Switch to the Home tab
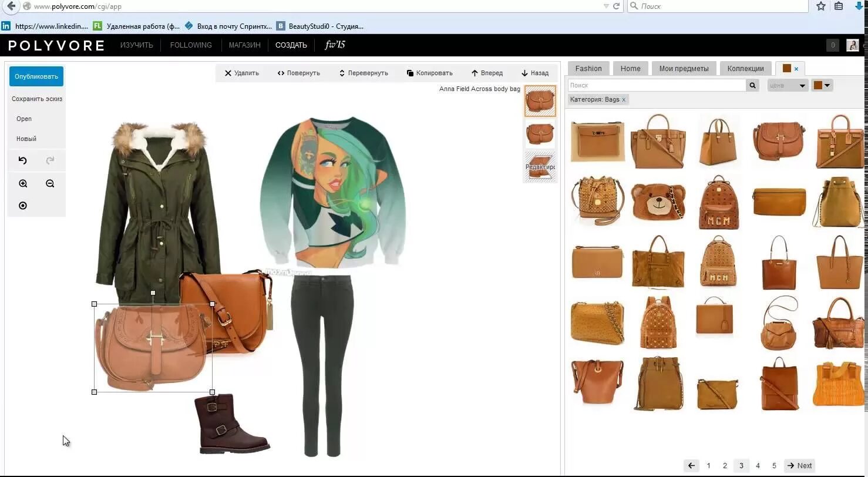 630,68
